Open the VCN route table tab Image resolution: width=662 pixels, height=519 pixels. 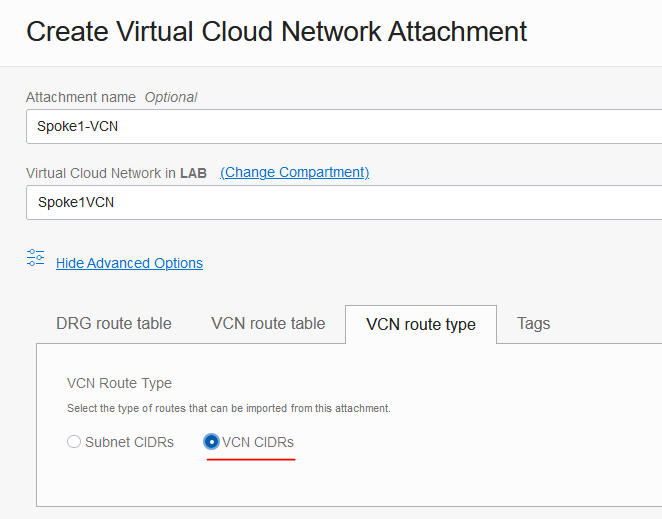tap(268, 323)
